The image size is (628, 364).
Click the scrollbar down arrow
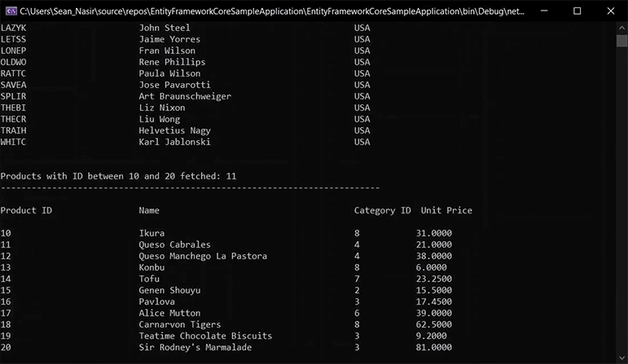point(621,358)
